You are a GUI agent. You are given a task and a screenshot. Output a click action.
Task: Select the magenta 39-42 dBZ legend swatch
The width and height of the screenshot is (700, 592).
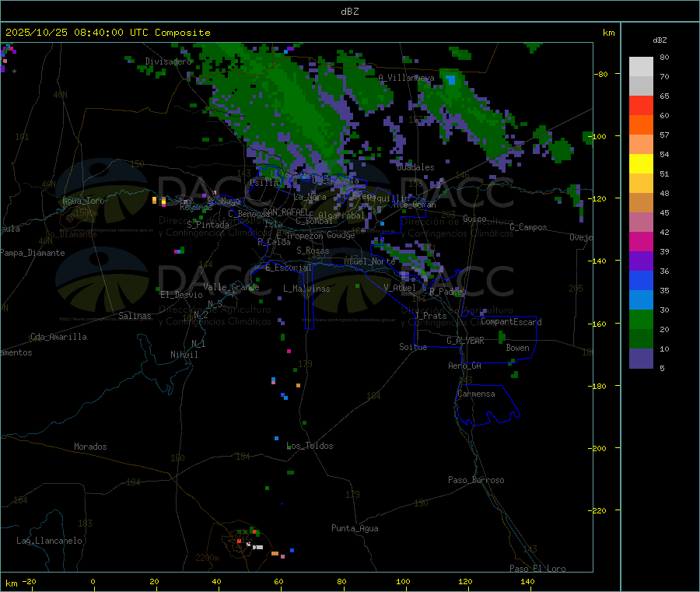641,241
